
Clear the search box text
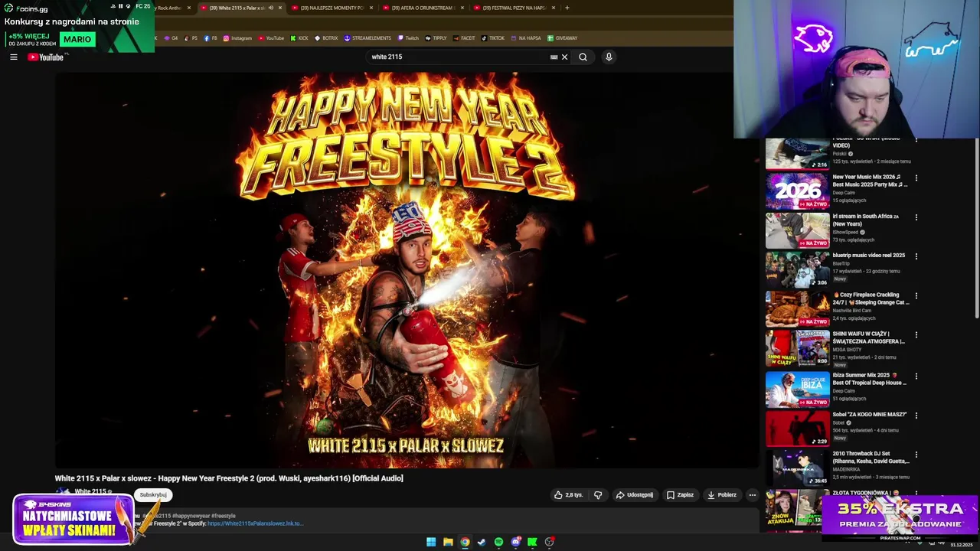pyautogui.click(x=565, y=57)
